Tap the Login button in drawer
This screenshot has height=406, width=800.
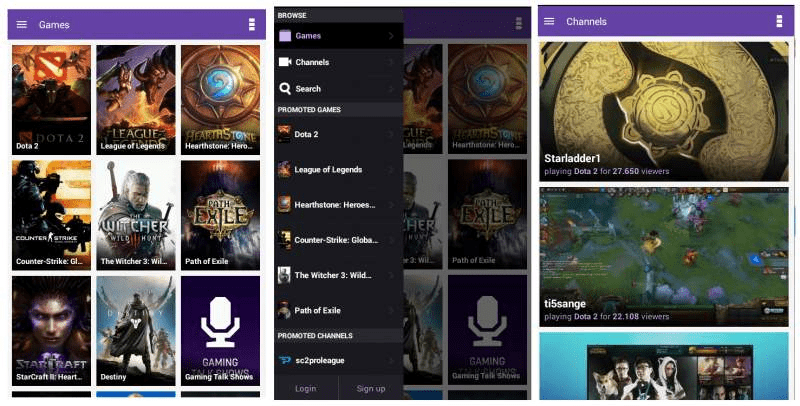(306, 389)
